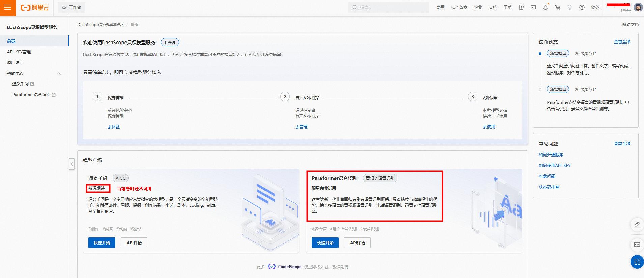Open the 工作台 home button
Image resolution: width=644 pixels, height=278 pixels.
point(72,7)
